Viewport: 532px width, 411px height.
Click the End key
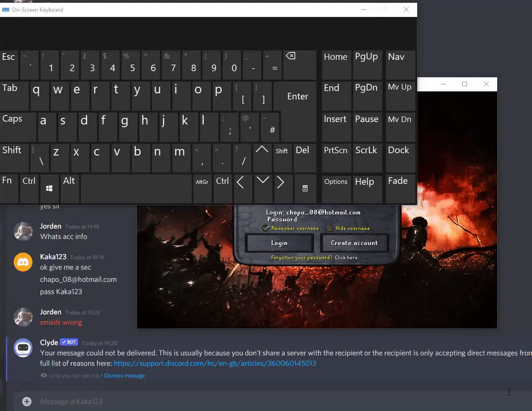pos(336,96)
